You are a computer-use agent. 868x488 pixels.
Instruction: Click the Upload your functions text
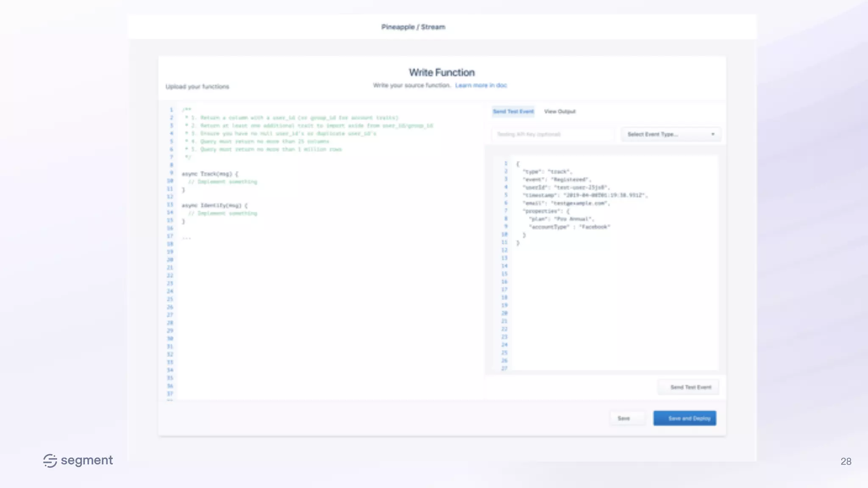point(197,86)
